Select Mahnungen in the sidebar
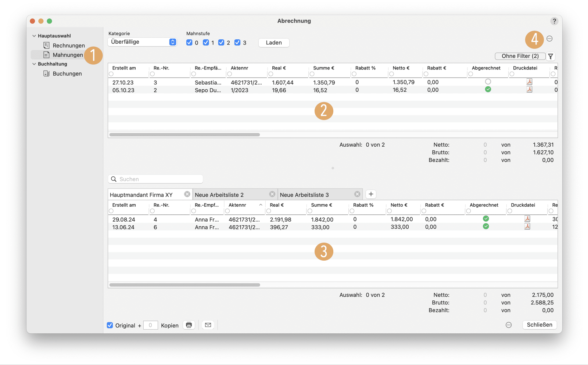This screenshot has width=588, height=365. [68, 55]
